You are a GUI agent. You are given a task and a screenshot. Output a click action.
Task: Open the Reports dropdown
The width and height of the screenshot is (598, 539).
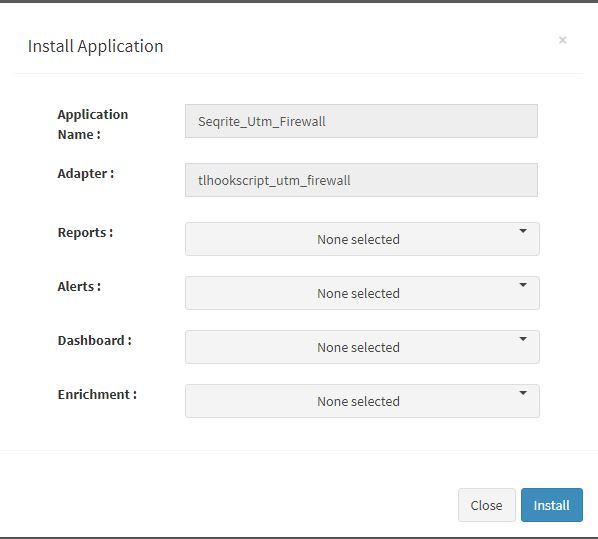tap(362, 239)
